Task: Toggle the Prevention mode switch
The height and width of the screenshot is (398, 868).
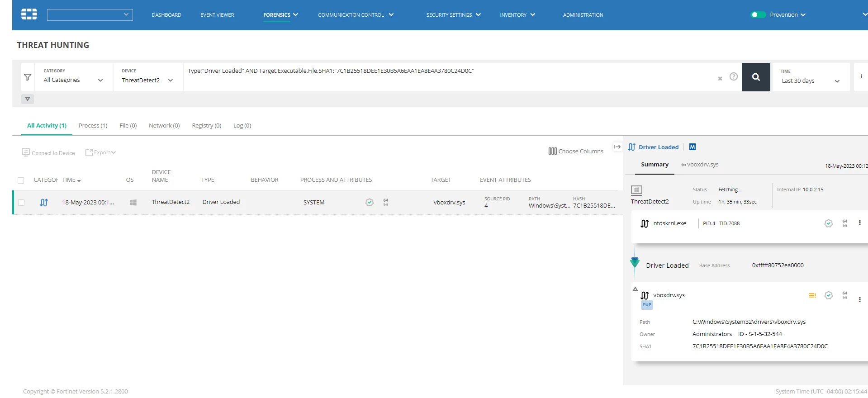Action: click(758, 15)
